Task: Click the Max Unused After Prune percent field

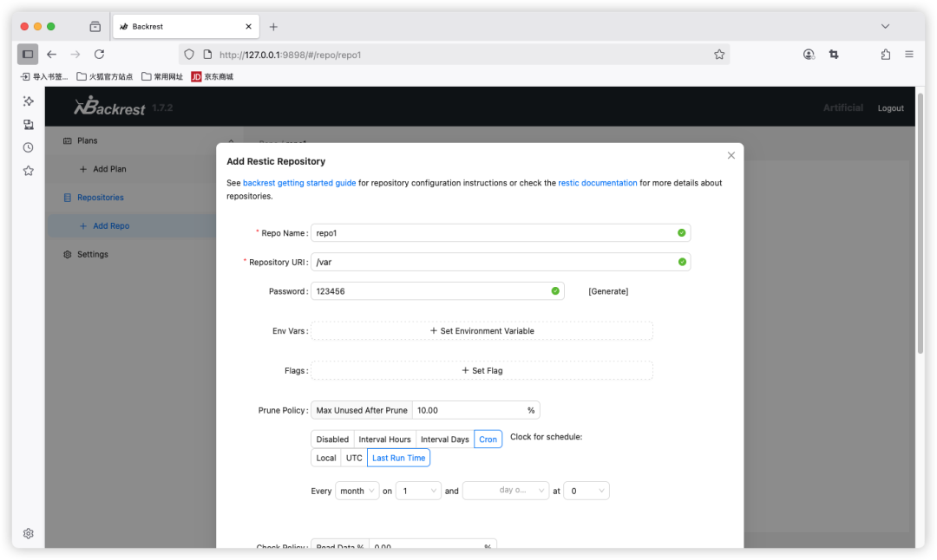Action: point(475,410)
